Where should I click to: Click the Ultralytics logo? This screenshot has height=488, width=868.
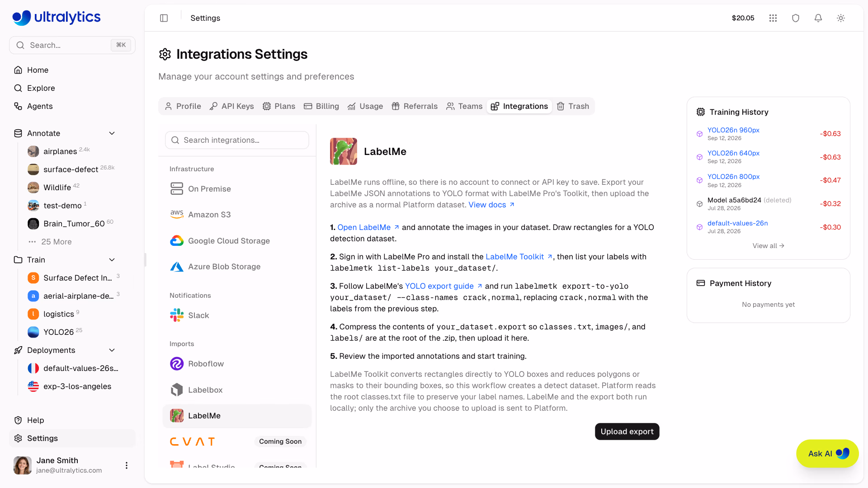tap(57, 18)
